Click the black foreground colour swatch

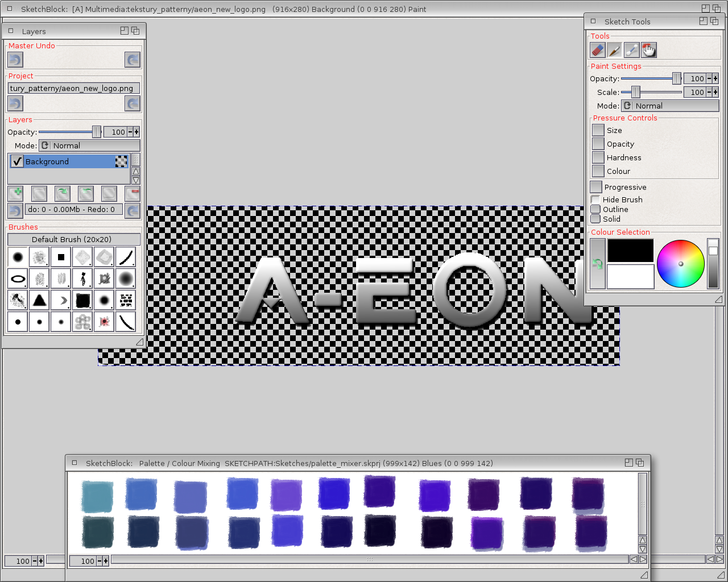pyautogui.click(x=631, y=251)
